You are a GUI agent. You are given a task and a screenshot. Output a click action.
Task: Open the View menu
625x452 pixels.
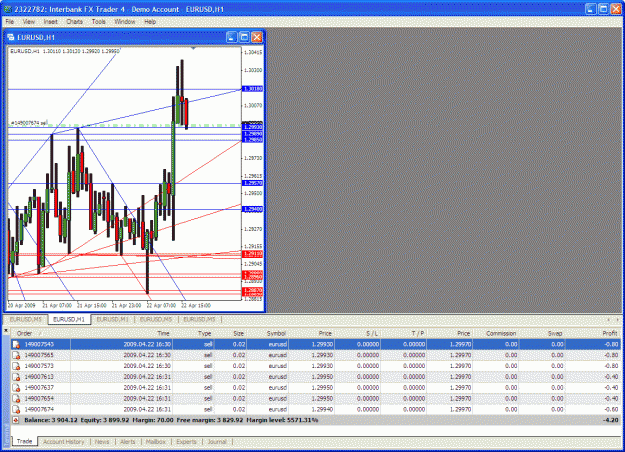pyautogui.click(x=28, y=22)
